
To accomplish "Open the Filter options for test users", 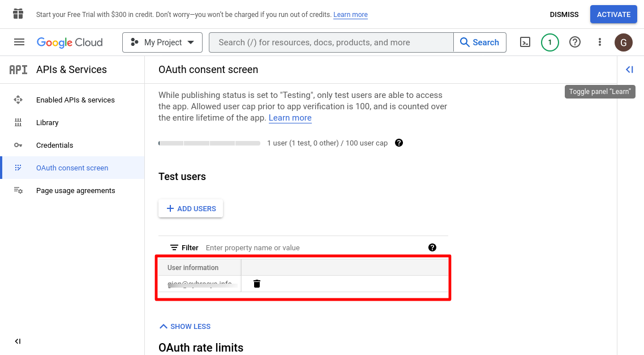I will (184, 248).
